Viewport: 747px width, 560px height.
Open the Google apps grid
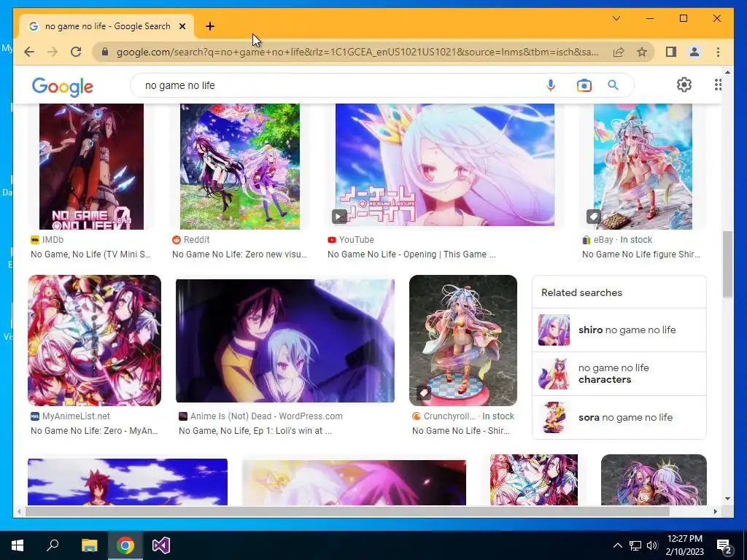pyautogui.click(x=718, y=85)
